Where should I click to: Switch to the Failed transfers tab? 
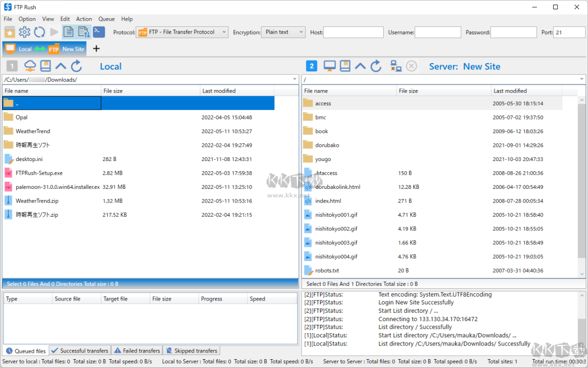coord(137,350)
